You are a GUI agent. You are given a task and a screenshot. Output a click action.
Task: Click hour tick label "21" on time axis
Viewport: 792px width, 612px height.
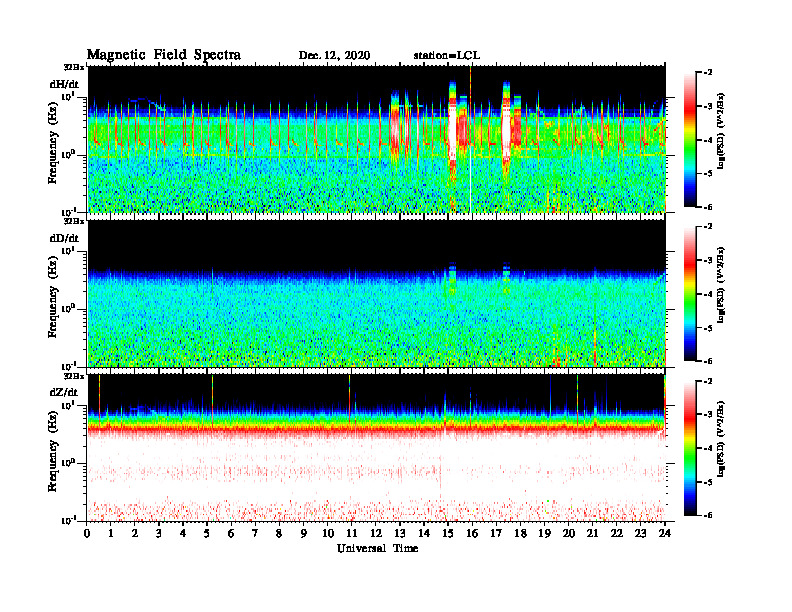[592, 534]
